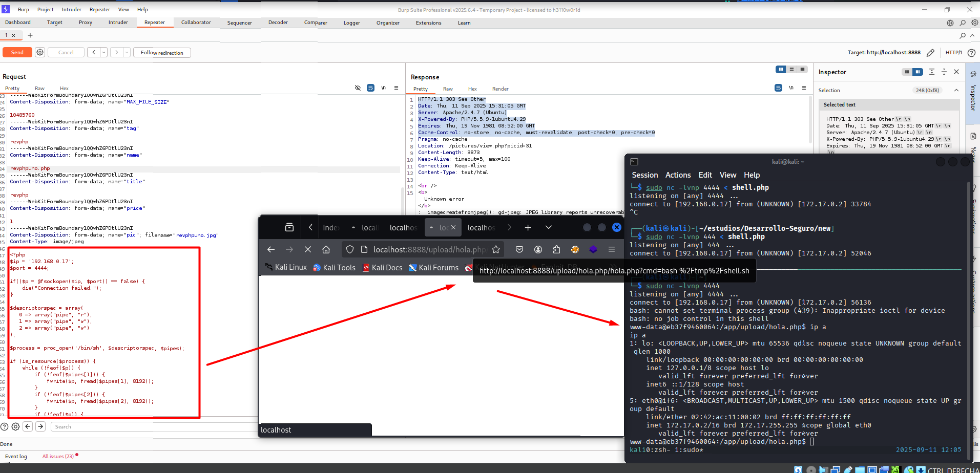The height and width of the screenshot is (473, 980).
Task: Select side-by-side request/response layout
Action: [x=781, y=70]
